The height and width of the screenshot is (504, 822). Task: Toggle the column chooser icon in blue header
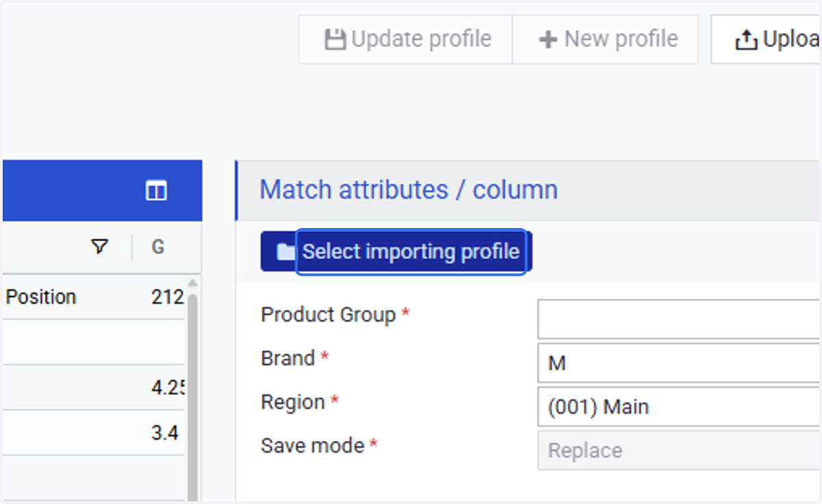click(x=156, y=190)
